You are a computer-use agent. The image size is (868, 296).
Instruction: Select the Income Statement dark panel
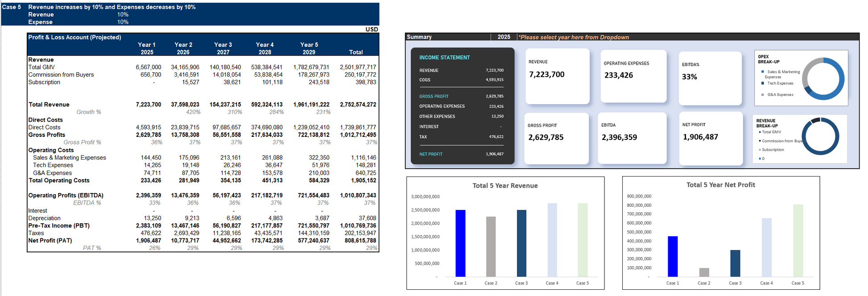pyautogui.click(x=462, y=106)
